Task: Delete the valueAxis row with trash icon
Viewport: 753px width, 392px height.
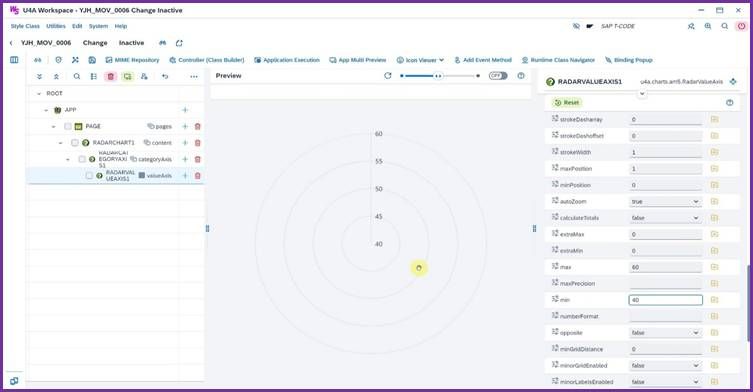Action: 197,176
